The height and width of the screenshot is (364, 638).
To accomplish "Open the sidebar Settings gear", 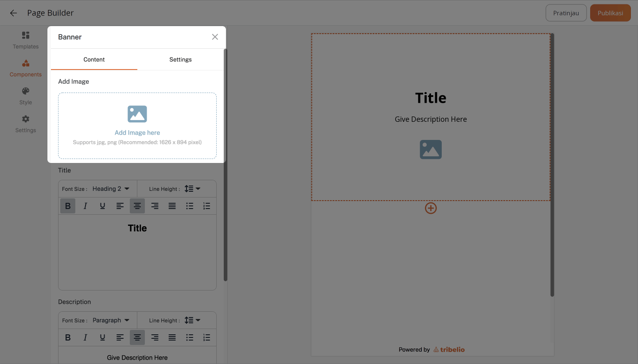I will 26,124.
